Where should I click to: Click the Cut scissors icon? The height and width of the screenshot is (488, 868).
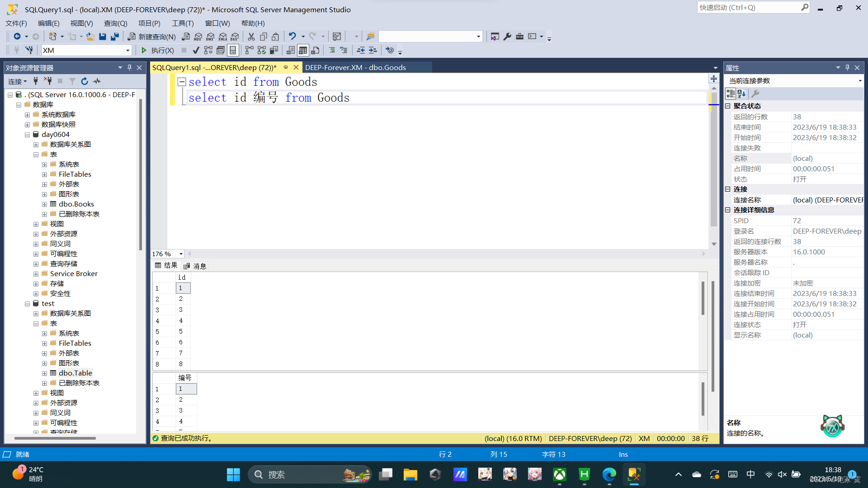tap(251, 37)
